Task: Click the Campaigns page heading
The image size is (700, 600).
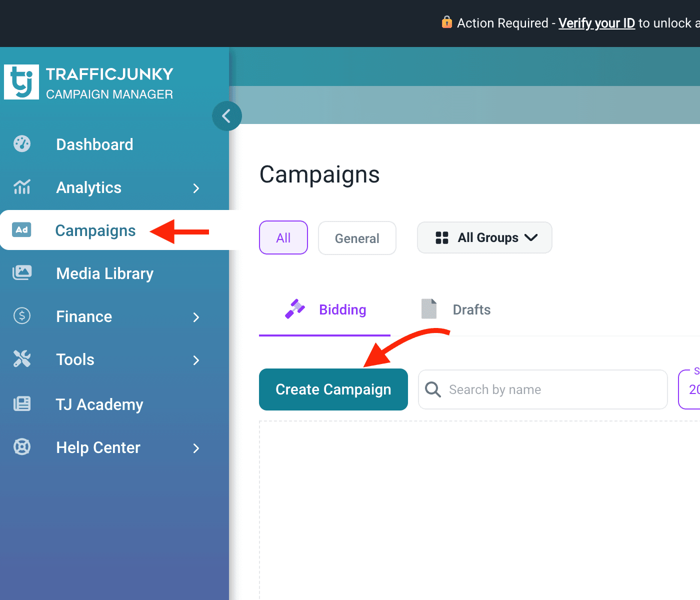Action: click(x=319, y=175)
